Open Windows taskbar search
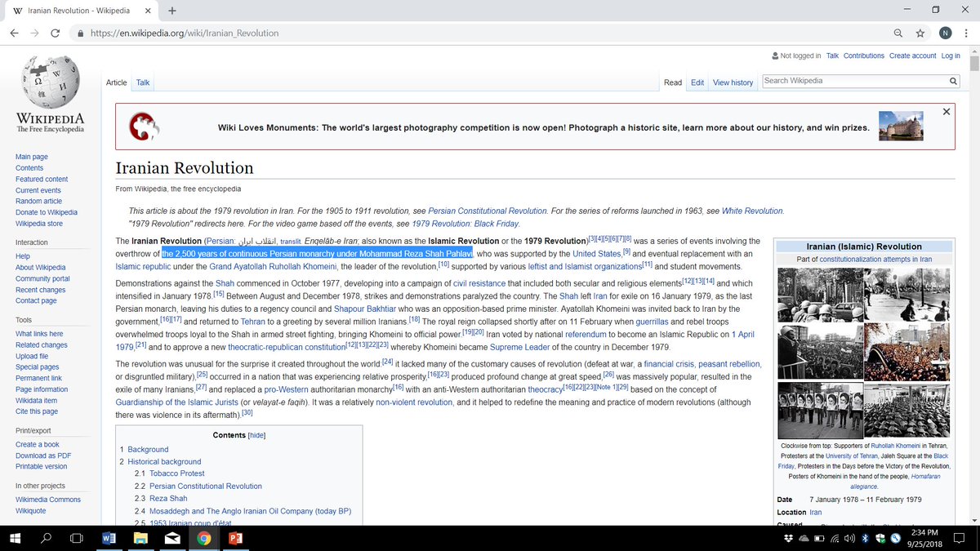 pyautogui.click(x=46, y=538)
